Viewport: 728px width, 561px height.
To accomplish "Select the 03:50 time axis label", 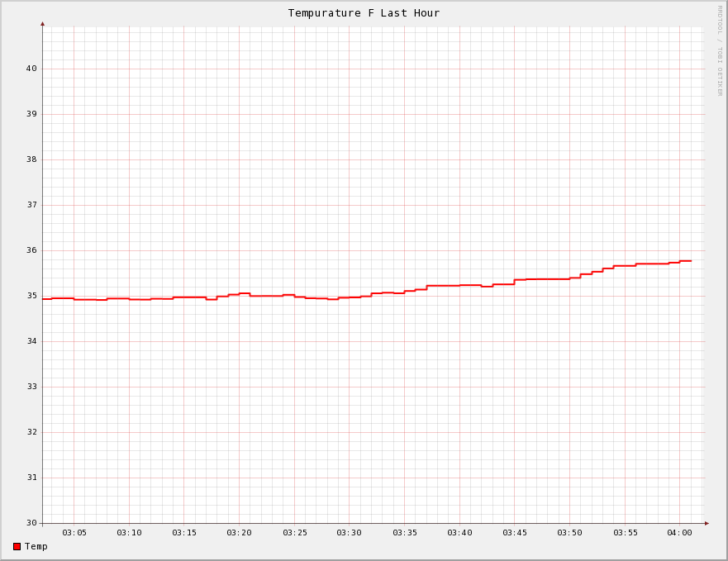I will click(x=569, y=533).
